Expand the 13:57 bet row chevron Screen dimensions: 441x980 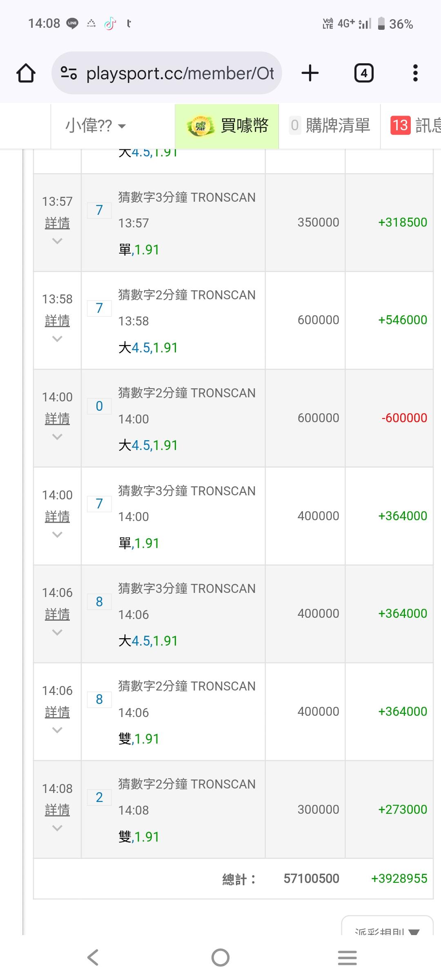[57, 241]
